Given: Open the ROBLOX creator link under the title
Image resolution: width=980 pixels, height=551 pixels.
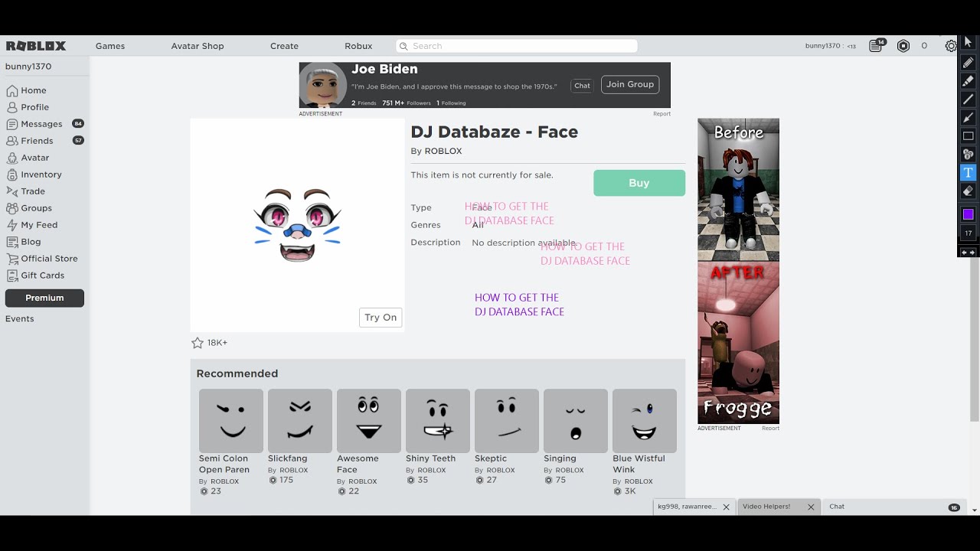Looking at the screenshot, I should click(x=443, y=152).
